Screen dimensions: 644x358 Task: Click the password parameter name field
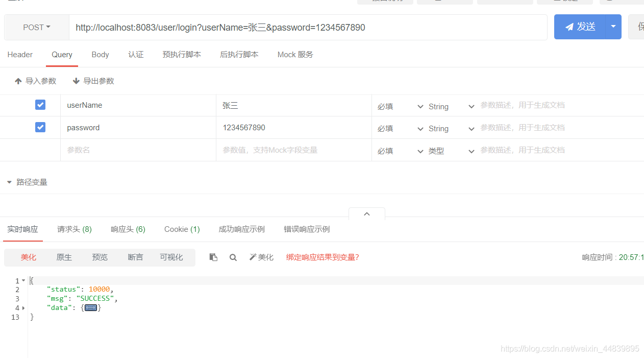[x=138, y=128]
